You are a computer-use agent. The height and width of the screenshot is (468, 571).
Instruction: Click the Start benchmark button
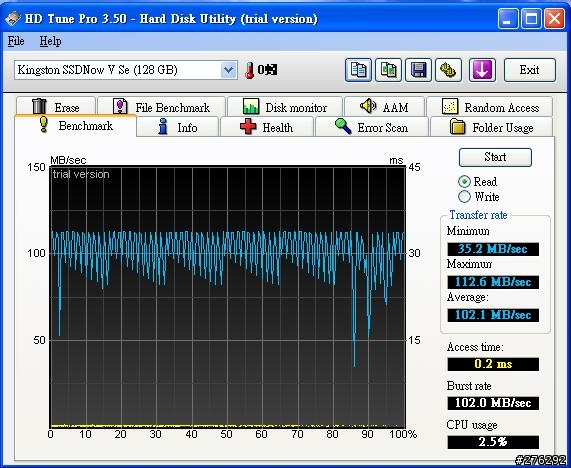(495, 157)
